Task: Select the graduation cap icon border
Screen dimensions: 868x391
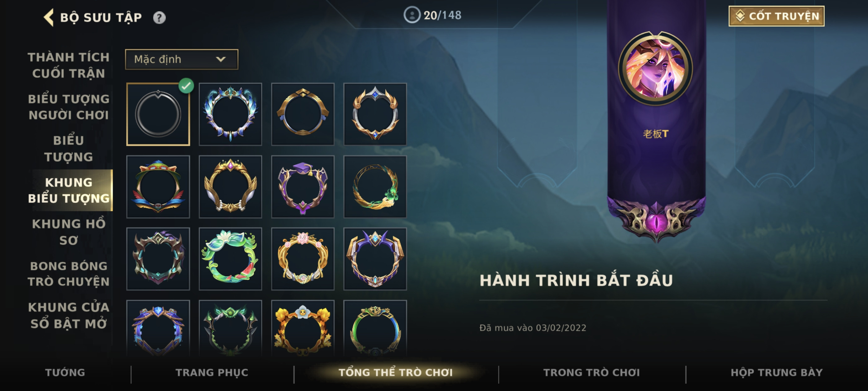Action: (303, 187)
